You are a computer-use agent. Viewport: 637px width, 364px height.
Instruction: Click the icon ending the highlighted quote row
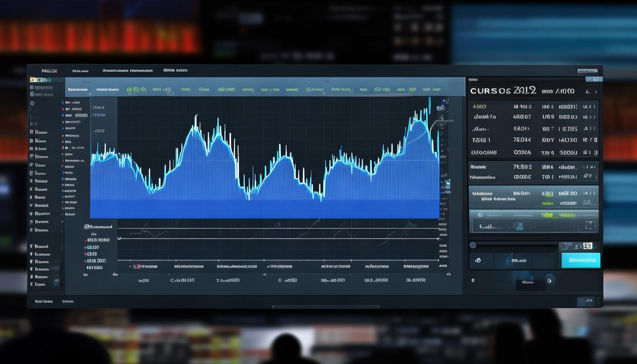(x=588, y=193)
